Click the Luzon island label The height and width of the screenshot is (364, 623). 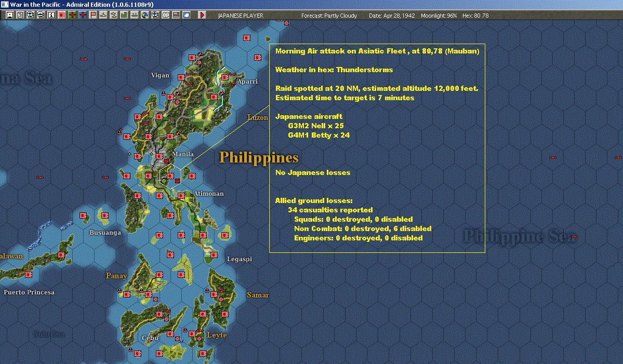click(x=258, y=117)
